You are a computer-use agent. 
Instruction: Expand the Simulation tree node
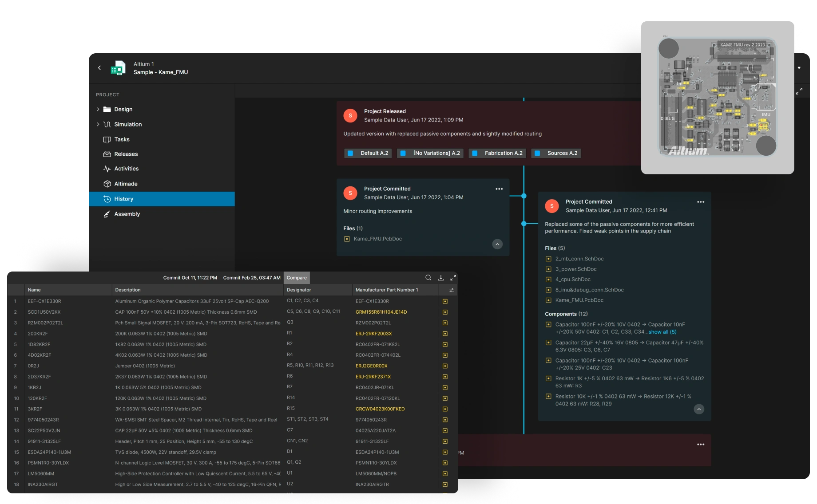click(x=98, y=125)
